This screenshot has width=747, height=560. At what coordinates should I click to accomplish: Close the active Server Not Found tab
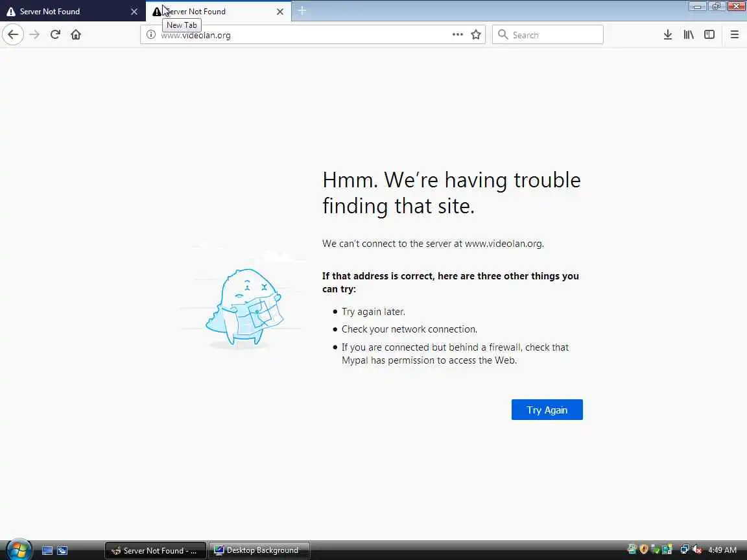coord(280,12)
